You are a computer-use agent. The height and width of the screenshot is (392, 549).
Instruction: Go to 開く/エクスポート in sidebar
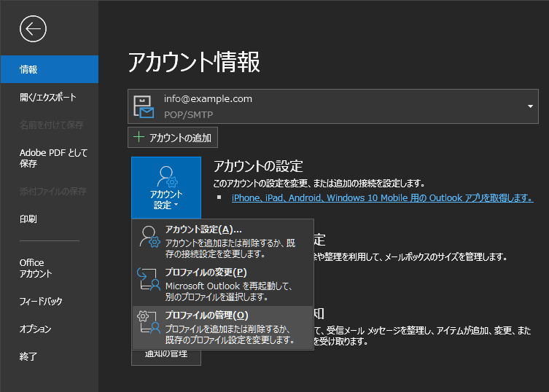[x=48, y=97]
